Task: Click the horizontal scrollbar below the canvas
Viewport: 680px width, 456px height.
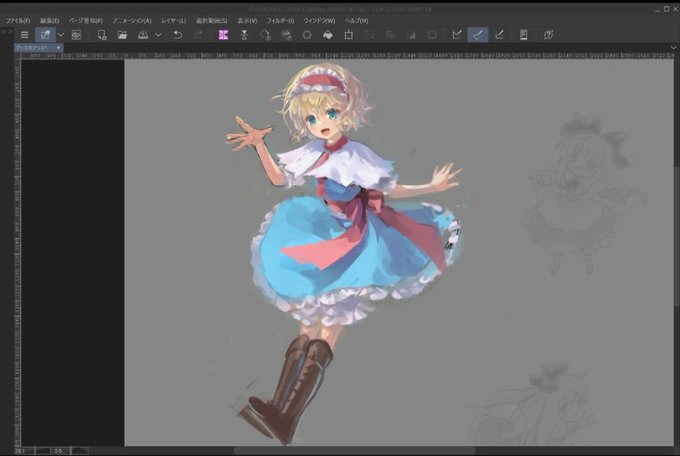Action: click(x=354, y=451)
